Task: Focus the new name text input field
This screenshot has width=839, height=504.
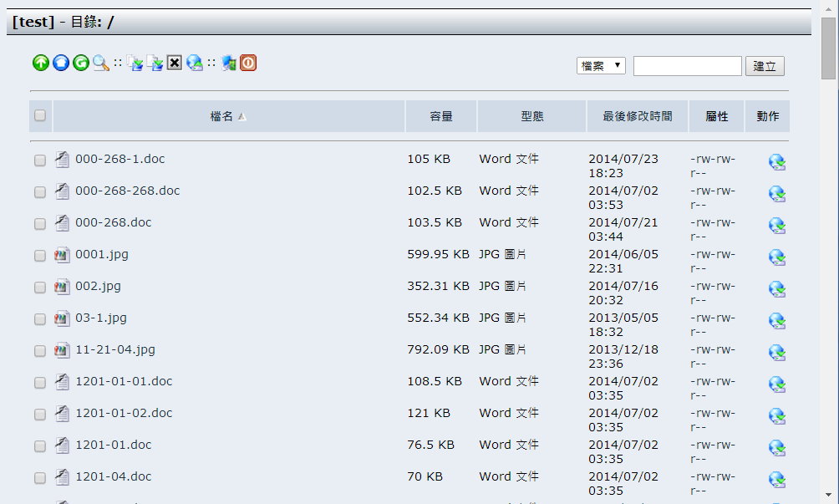Action: [x=687, y=66]
